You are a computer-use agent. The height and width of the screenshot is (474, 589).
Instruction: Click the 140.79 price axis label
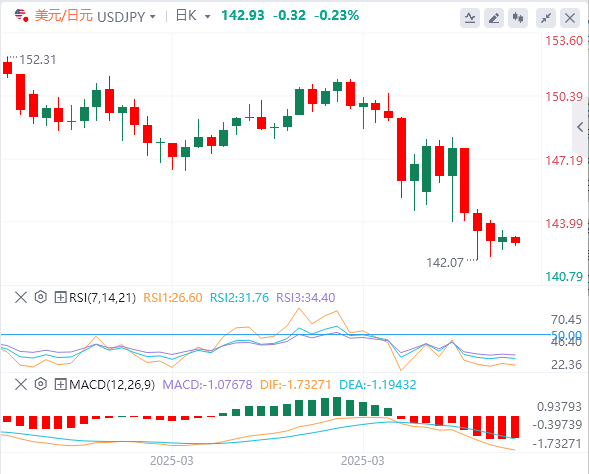[564, 277]
